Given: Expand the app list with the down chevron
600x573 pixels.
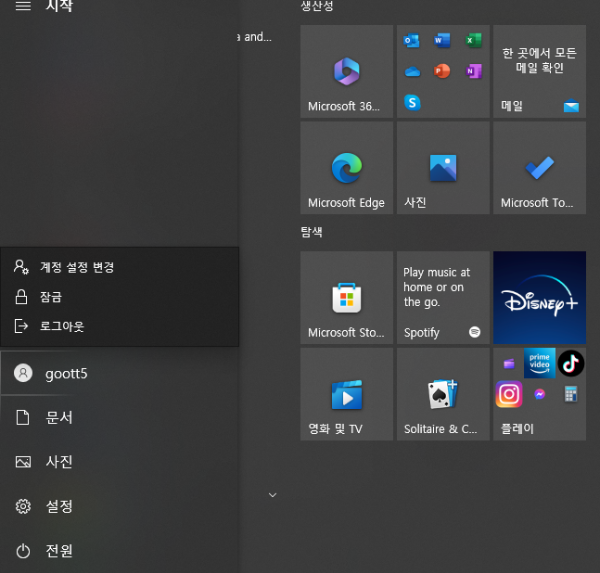Looking at the screenshot, I should (x=272, y=495).
